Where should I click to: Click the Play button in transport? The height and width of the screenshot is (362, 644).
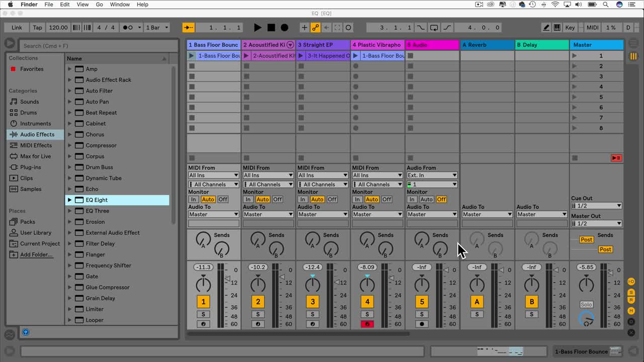(258, 28)
